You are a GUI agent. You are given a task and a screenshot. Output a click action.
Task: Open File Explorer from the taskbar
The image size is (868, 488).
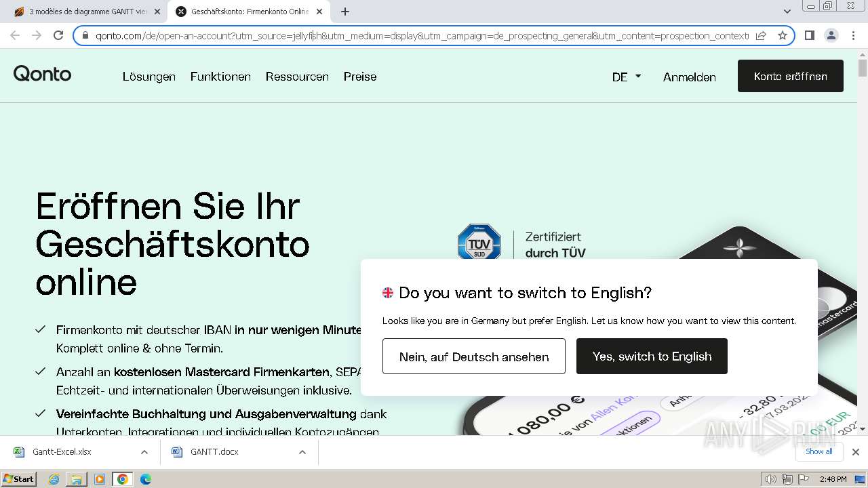click(x=77, y=479)
